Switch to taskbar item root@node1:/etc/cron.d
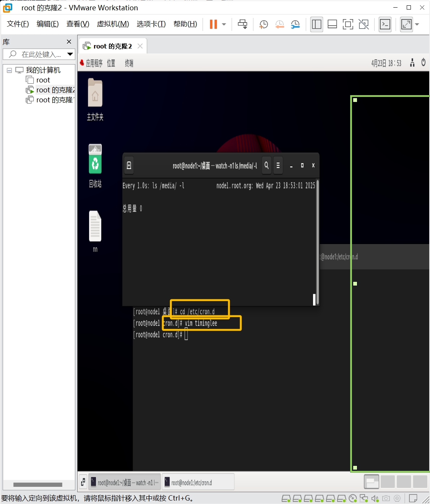The image size is (430, 504). (198, 482)
